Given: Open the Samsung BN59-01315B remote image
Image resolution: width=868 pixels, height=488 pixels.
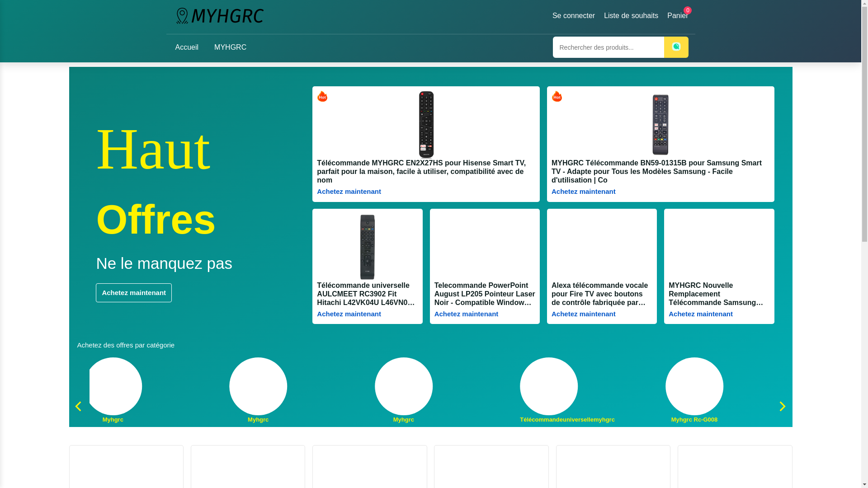Looking at the screenshot, I should pos(660,124).
